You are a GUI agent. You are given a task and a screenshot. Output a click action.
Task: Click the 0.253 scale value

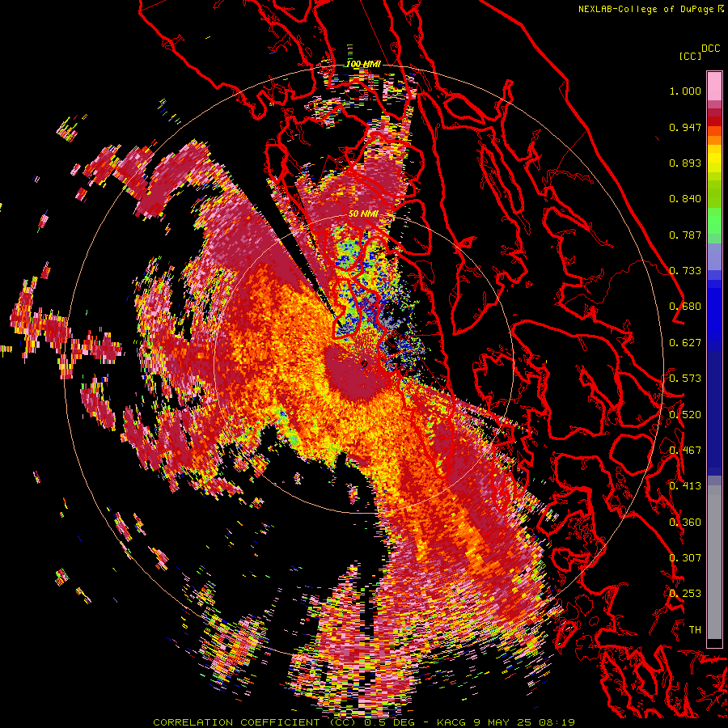click(685, 594)
